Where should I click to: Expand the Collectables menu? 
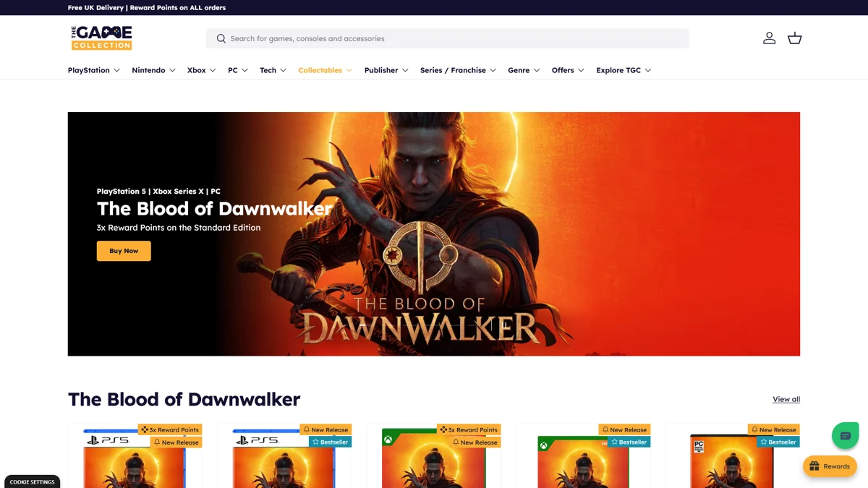325,70
